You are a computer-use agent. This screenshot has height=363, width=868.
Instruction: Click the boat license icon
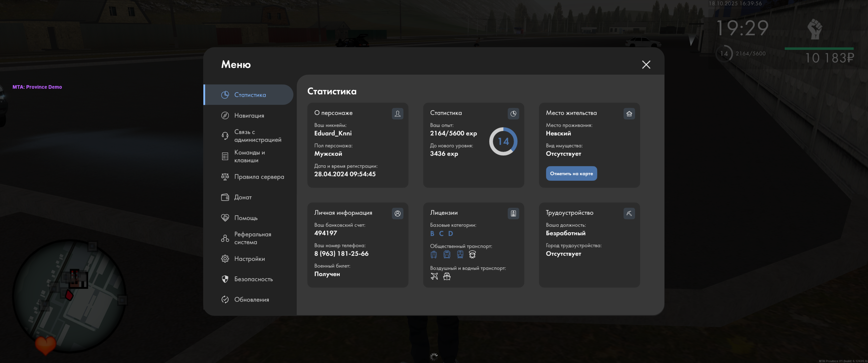446,277
